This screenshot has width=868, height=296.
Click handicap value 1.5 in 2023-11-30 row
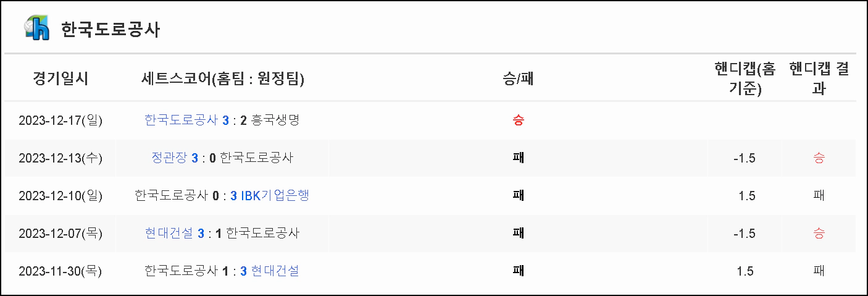[746, 271]
